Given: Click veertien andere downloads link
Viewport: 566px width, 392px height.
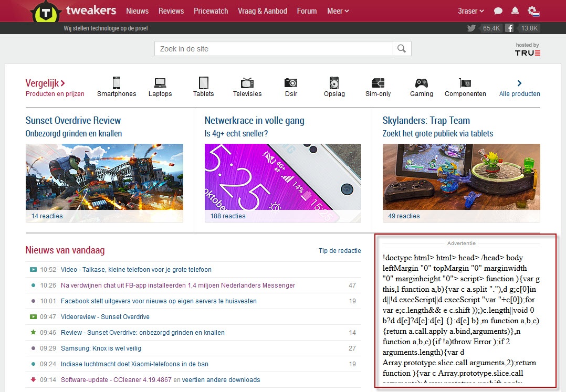Looking at the screenshot, I should pyautogui.click(x=221, y=380).
